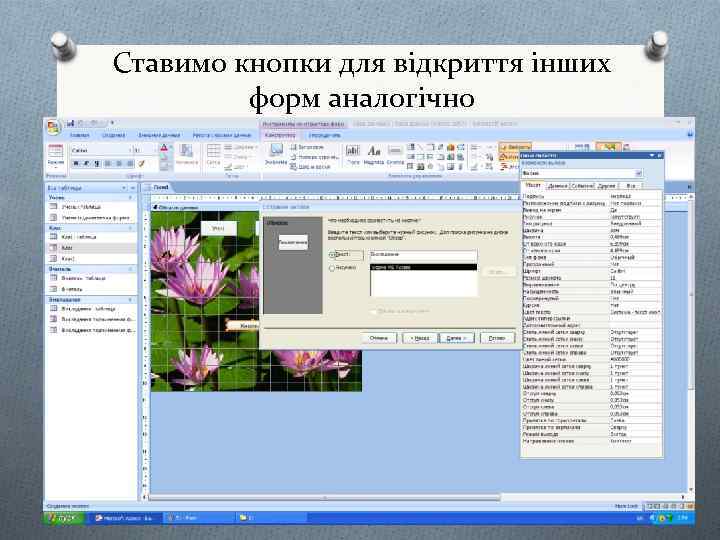The image size is (720, 540).
Task: Click the button text input field
Action: point(423,255)
